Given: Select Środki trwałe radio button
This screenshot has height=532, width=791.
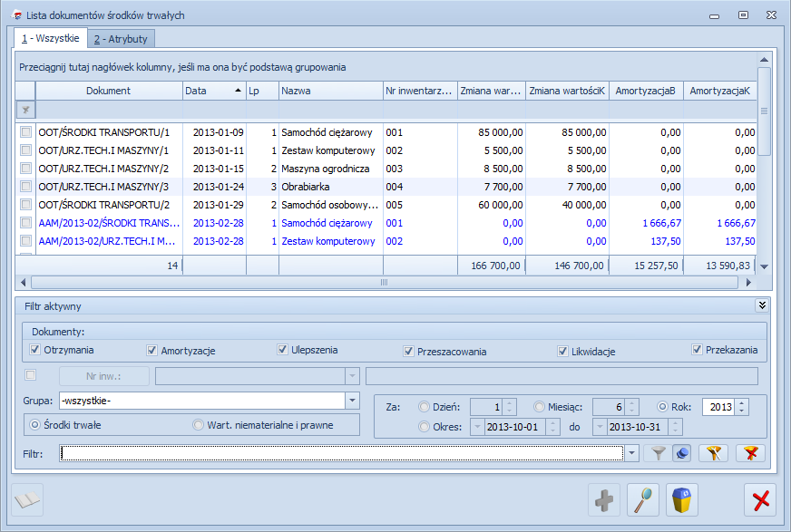Looking at the screenshot, I should pyautogui.click(x=34, y=425).
